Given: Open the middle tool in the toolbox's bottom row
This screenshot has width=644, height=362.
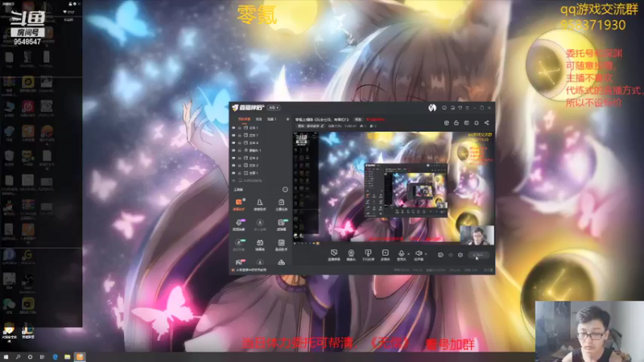Looking at the screenshot, I should (259, 262).
